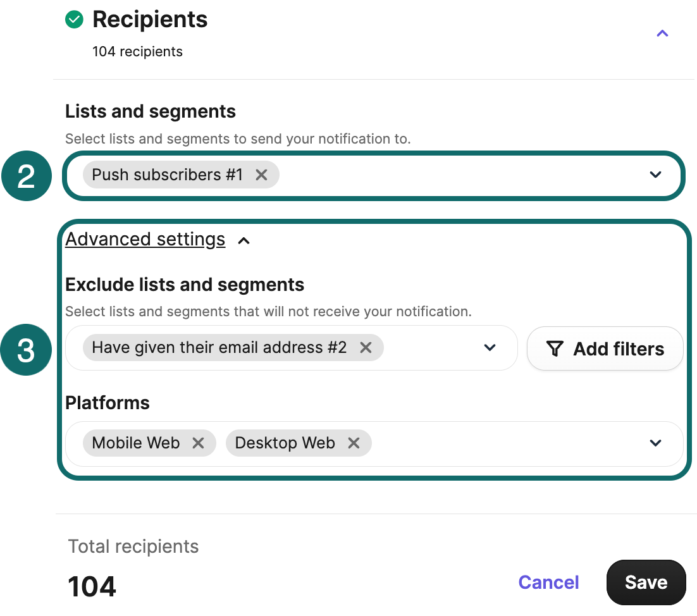Open the Exclude lists and segments dropdown
The height and width of the screenshot is (616, 697).
pyautogui.click(x=489, y=347)
